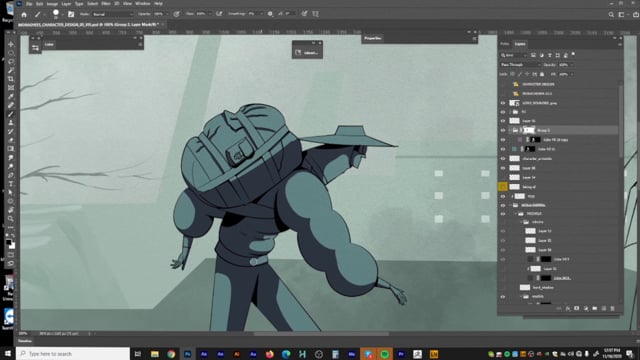Hide the Group 1 layer
Viewport: 640px width, 360px height.
point(503,130)
